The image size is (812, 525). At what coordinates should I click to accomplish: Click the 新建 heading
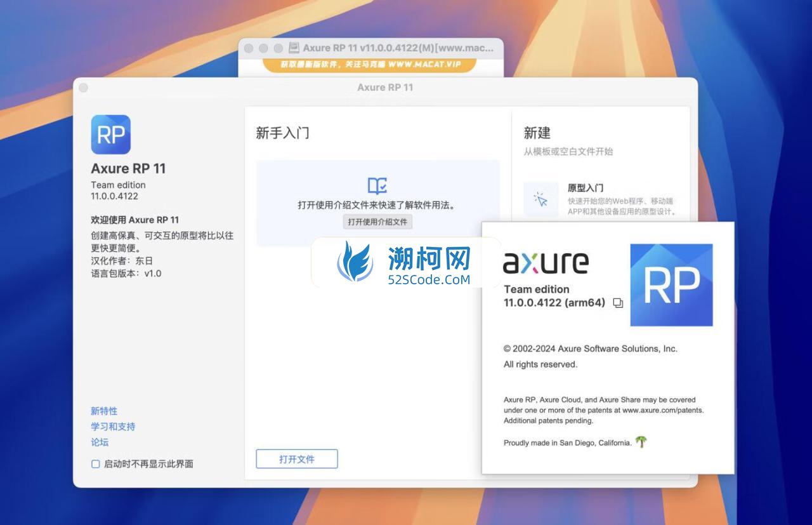pos(537,133)
